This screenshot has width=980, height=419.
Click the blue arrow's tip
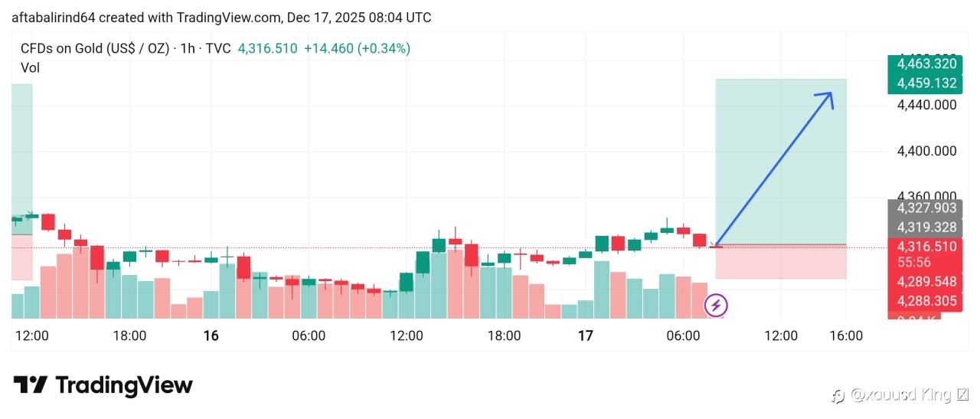pyautogui.click(x=831, y=94)
